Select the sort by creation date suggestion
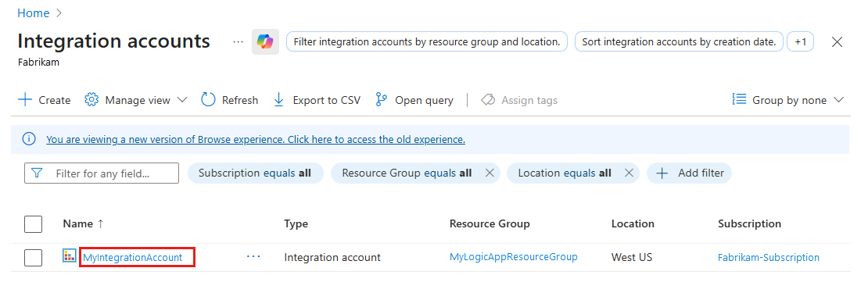The image size is (868, 293). point(680,41)
